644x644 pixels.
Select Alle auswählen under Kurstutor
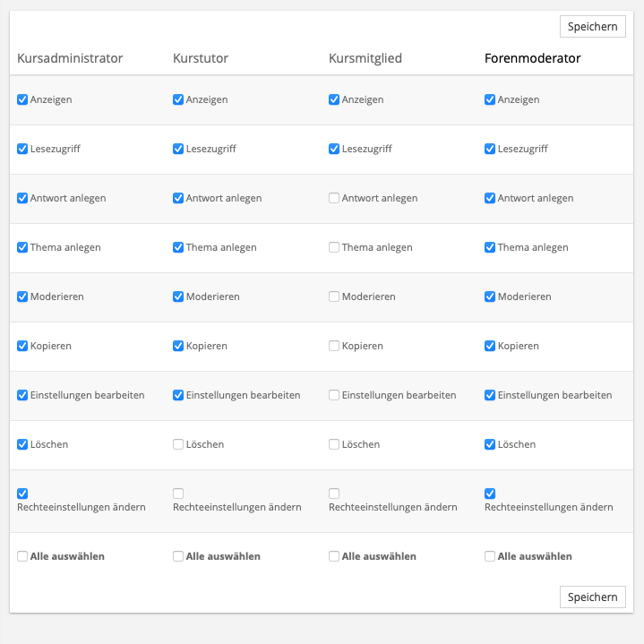tap(178, 556)
